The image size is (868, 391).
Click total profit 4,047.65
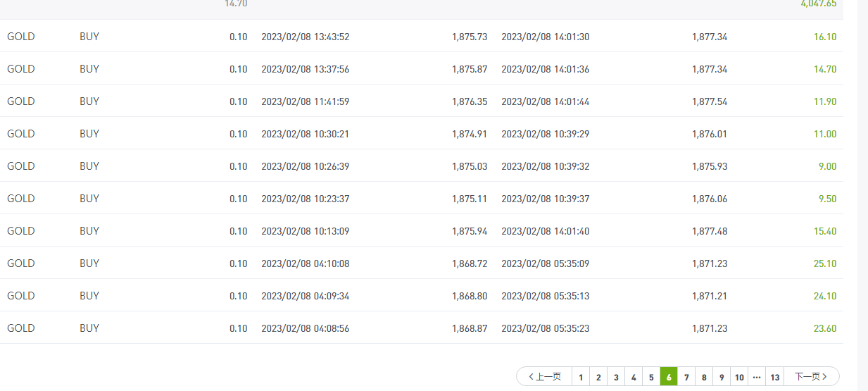(x=819, y=4)
